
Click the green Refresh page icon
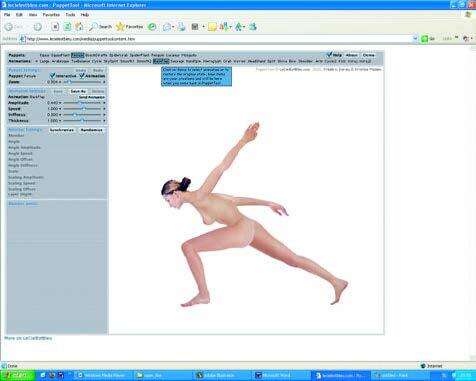(x=67, y=27)
